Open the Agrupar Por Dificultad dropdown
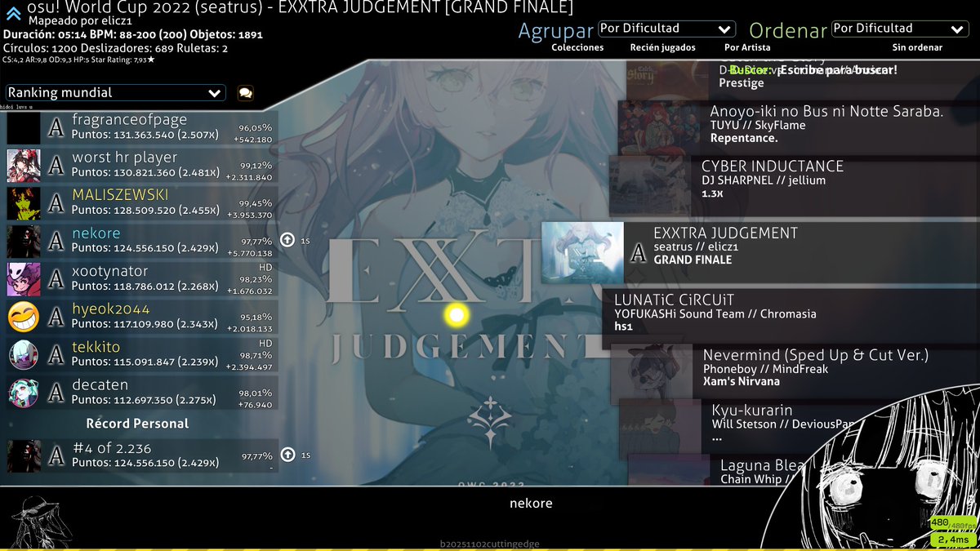The image size is (980, 551). [x=666, y=29]
